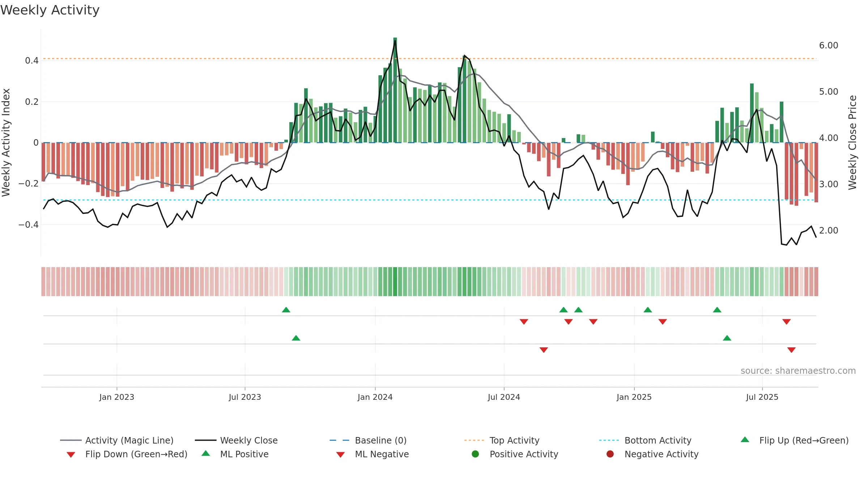The image size is (868, 488).
Task: Toggle Flip Up (Red→Green) in legend
Action: [x=795, y=440]
